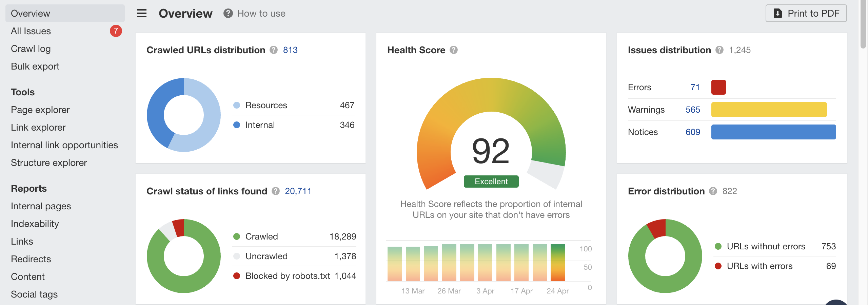Open the Crawl log menu item

click(x=31, y=49)
